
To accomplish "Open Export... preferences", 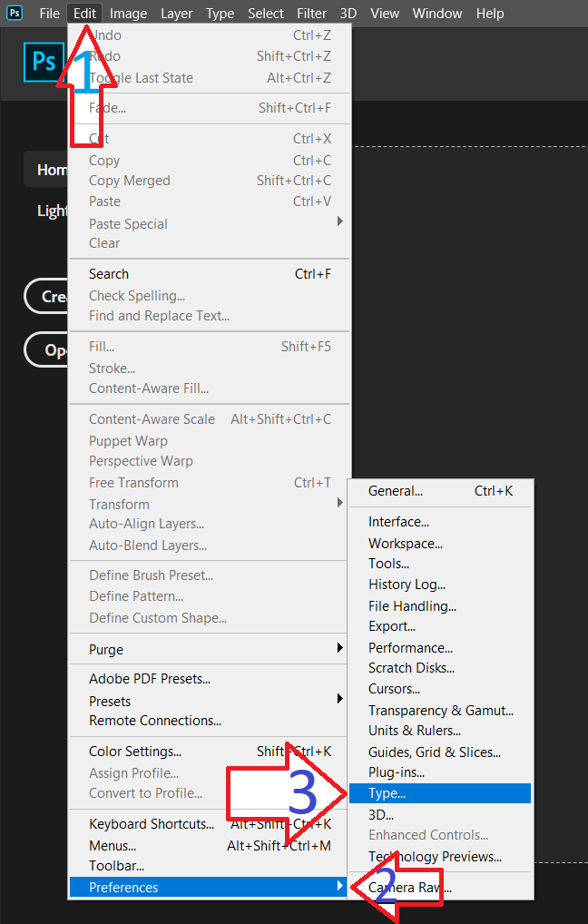I will coord(440,625).
